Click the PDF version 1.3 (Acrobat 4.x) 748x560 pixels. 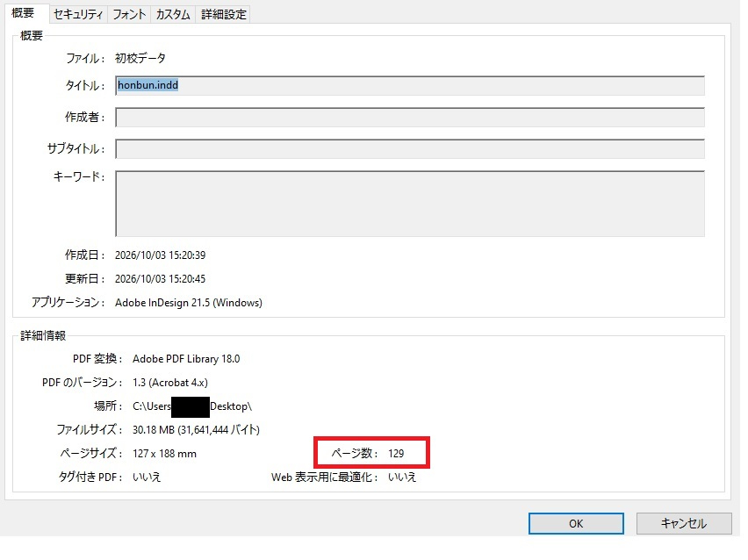coord(170,383)
